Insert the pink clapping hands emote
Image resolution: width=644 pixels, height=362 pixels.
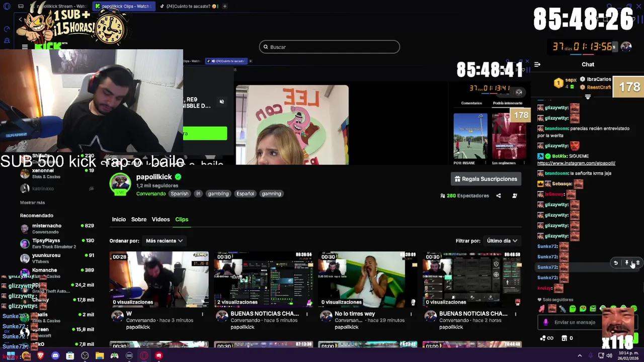541,309
